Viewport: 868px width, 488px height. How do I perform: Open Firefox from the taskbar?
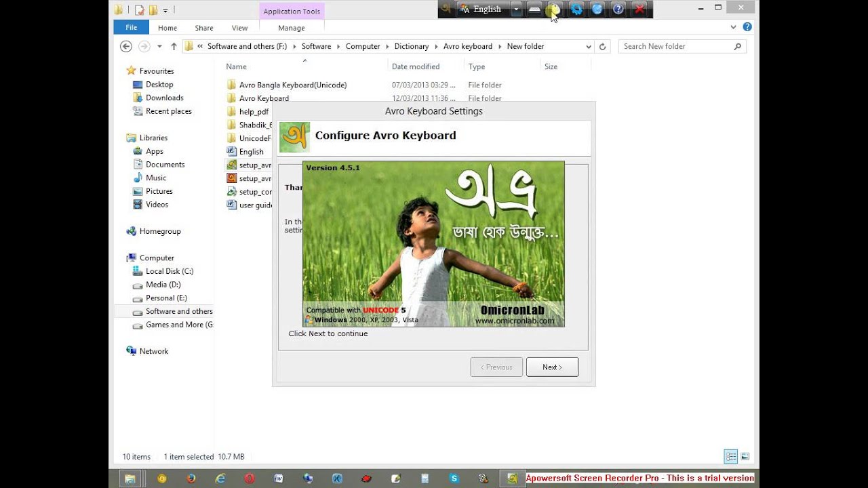(191, 479)
